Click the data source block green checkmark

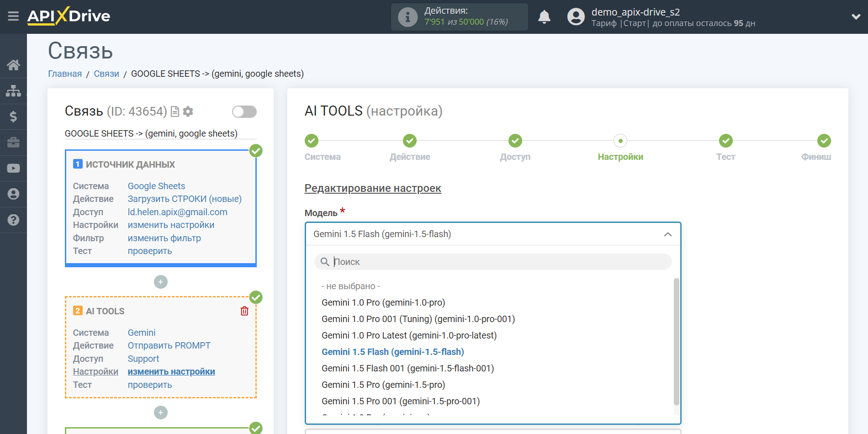click(x=256, y=150)
